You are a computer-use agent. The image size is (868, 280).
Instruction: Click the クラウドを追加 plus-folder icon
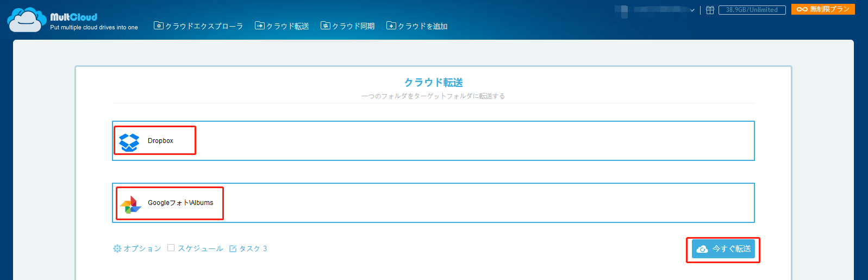click(x=391, y=26)
